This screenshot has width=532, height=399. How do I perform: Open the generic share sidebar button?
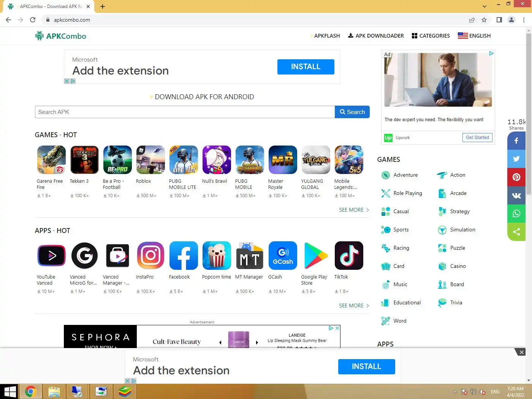point(516,232)
